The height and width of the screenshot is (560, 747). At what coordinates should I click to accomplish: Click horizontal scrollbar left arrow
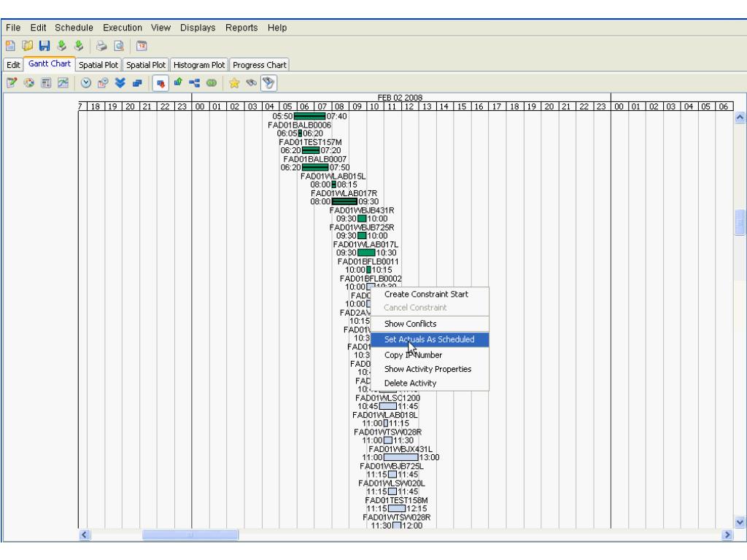click(85, 534)
